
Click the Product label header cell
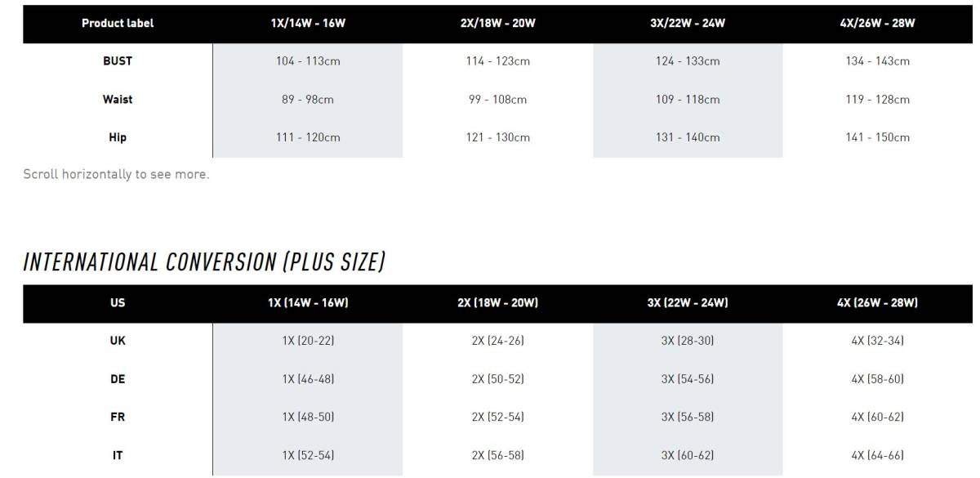tap(118, 23)
